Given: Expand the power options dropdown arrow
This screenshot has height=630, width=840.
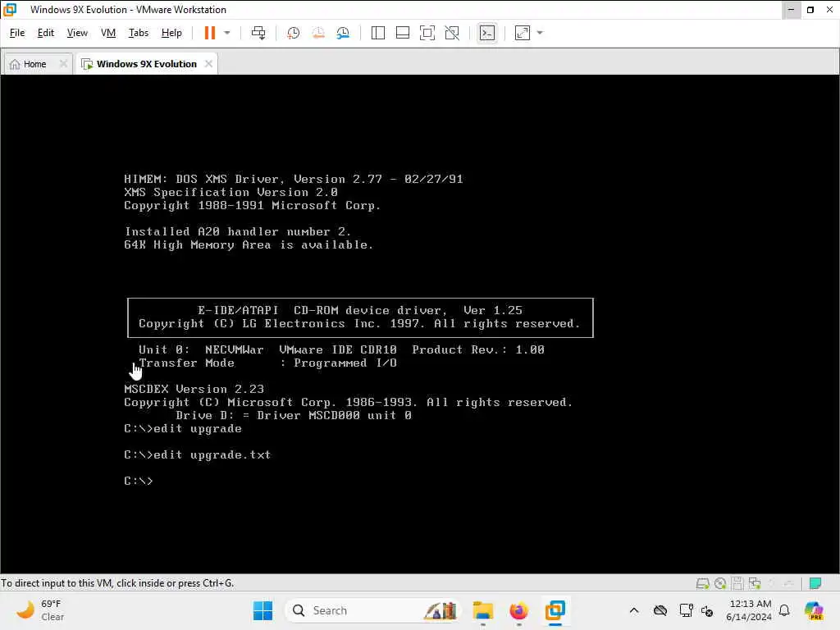Looking at the screenshot, I should [x=227, y=33].
